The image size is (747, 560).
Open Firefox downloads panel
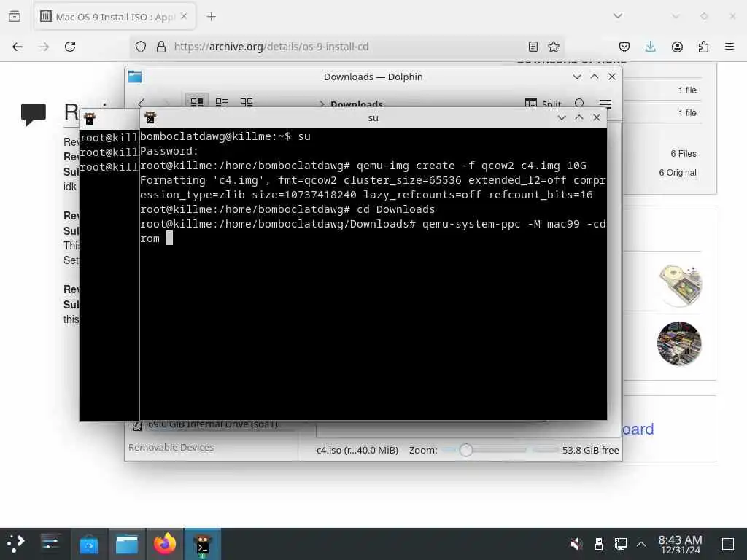[x=650, y=47]
